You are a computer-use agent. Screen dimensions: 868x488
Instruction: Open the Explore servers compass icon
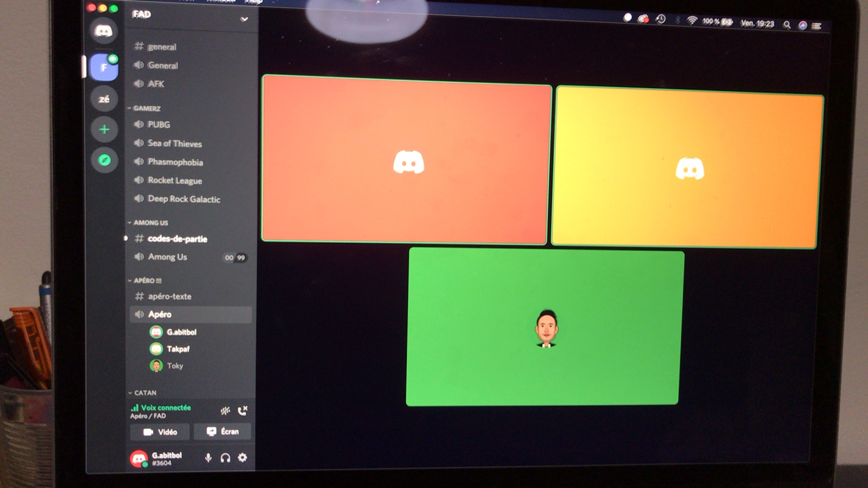(x=105, y=160)
